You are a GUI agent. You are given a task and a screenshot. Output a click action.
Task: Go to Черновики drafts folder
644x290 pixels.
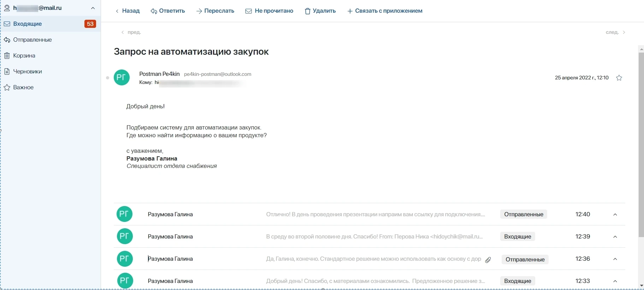point(28,72)
